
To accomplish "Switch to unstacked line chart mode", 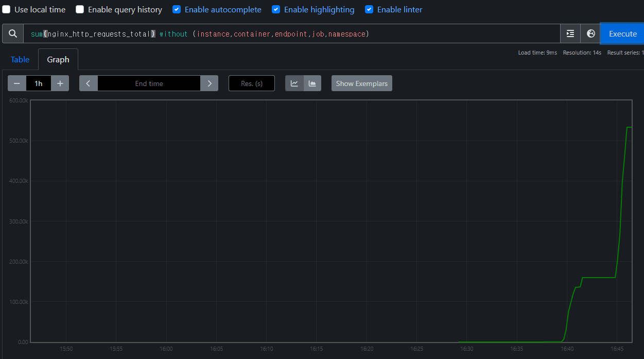I will [294, 83].
